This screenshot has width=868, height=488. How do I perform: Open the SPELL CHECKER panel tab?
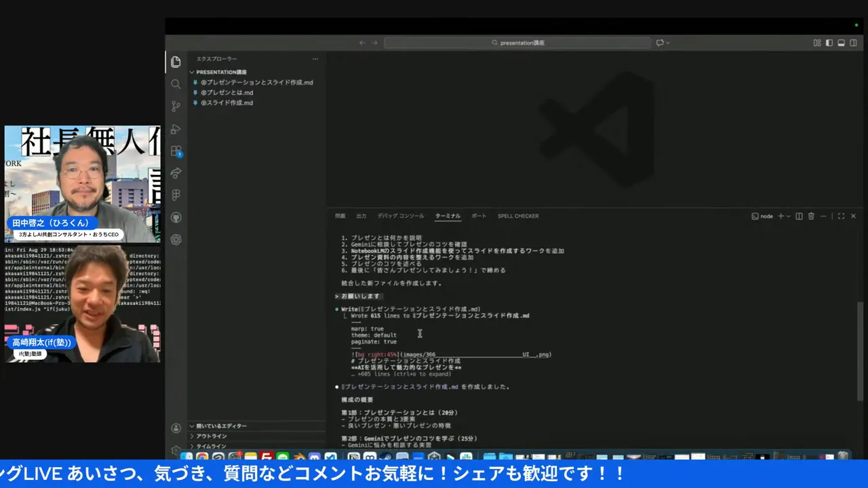(x=517, y=216)
